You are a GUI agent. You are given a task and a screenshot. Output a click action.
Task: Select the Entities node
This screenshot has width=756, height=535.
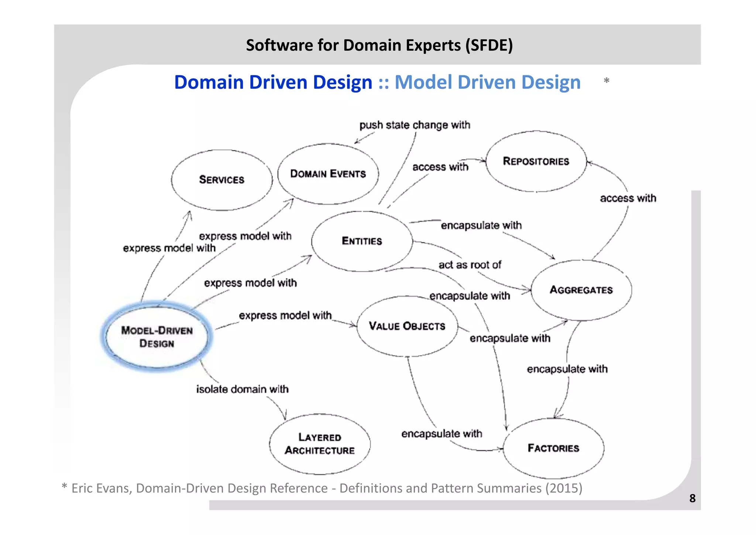[x=362, y=241]
